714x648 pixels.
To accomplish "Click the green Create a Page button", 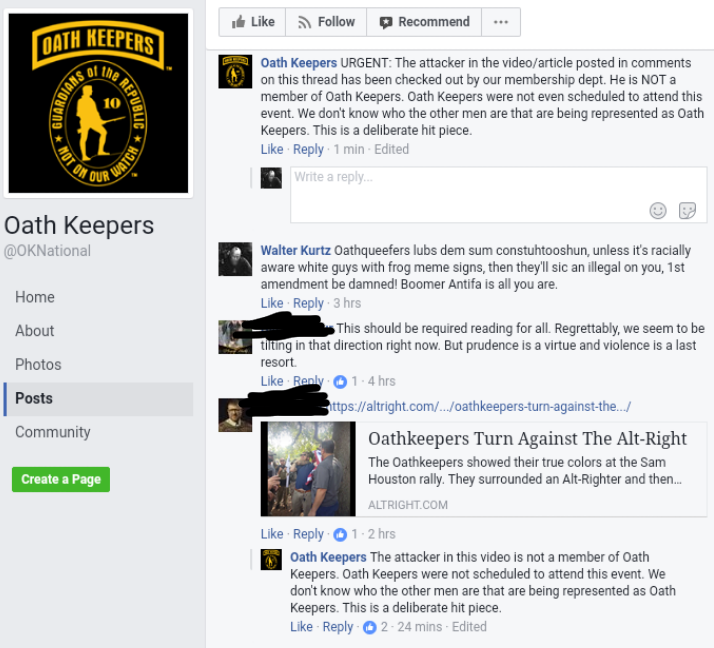I will point(61,479).
